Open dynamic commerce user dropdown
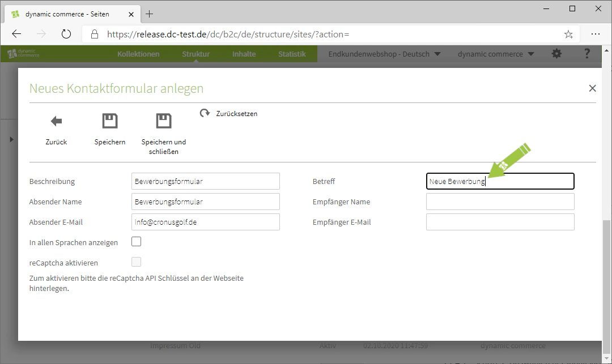Image resolution: width=612 pixels, height=364 pixels. [496, 54]
